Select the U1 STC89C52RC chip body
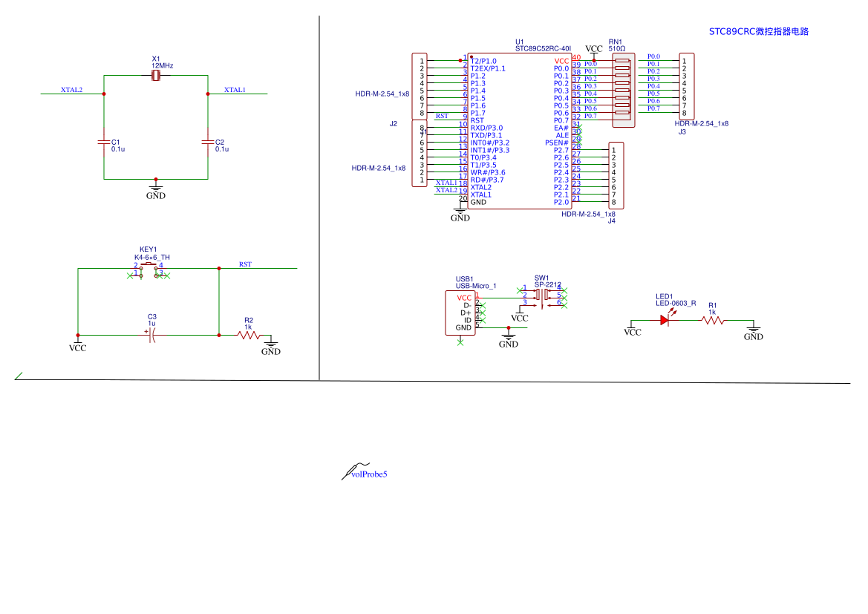868x614 pixels. point(519,131)
